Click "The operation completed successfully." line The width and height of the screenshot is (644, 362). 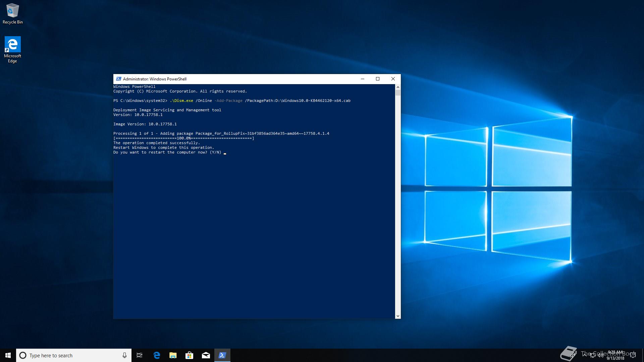click(x=157, y=143)
